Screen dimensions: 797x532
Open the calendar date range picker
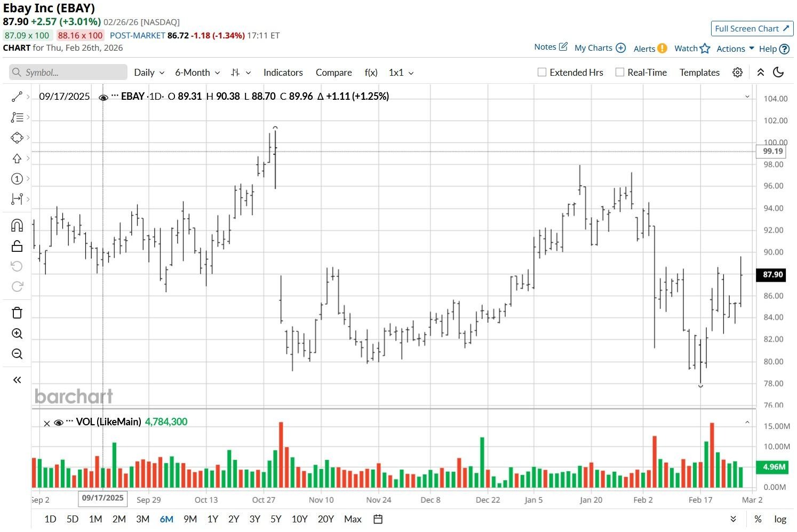[x=378, y=519]
